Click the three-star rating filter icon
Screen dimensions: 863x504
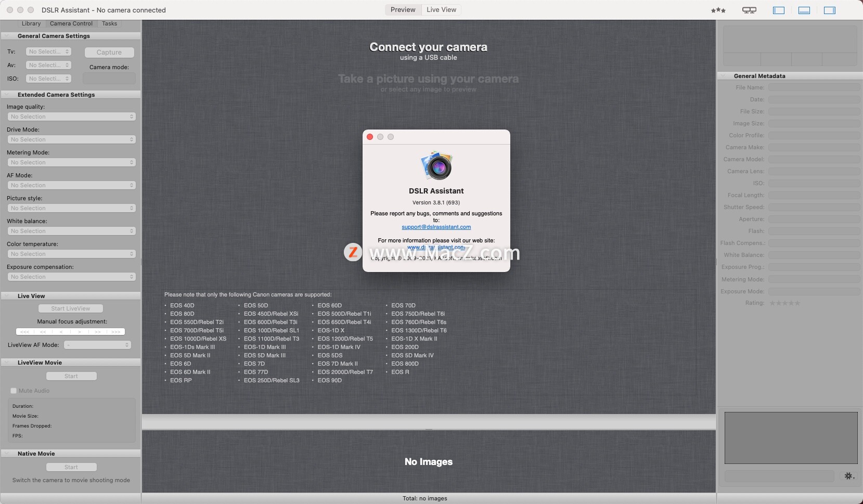(718, 10)
